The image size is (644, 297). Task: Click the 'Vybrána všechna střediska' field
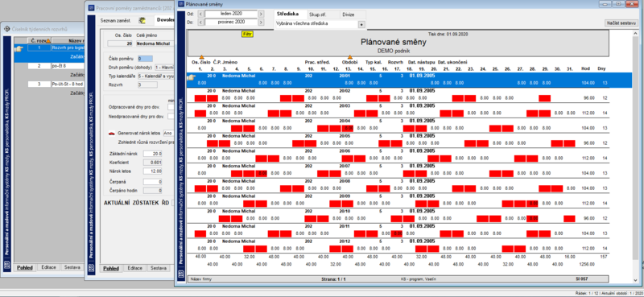point(316,24)
